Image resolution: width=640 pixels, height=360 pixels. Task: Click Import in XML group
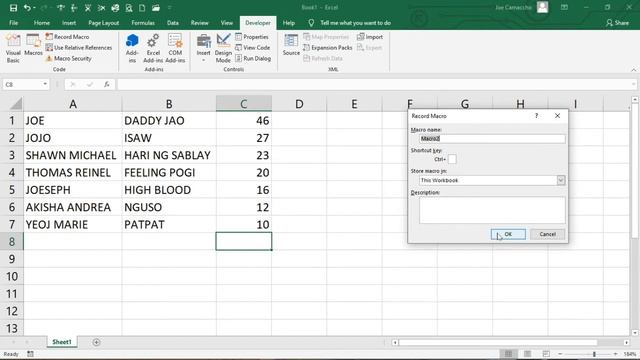(370, 37)
